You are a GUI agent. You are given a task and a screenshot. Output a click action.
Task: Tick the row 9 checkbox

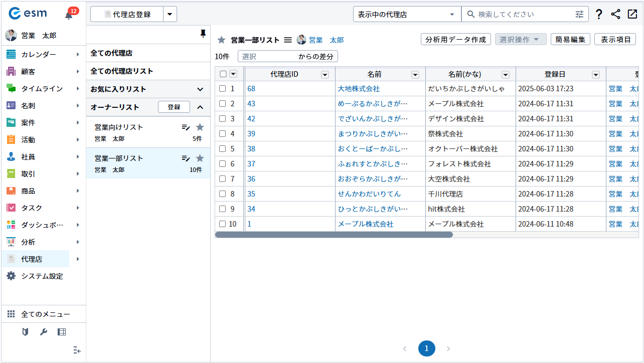point(223,209)
